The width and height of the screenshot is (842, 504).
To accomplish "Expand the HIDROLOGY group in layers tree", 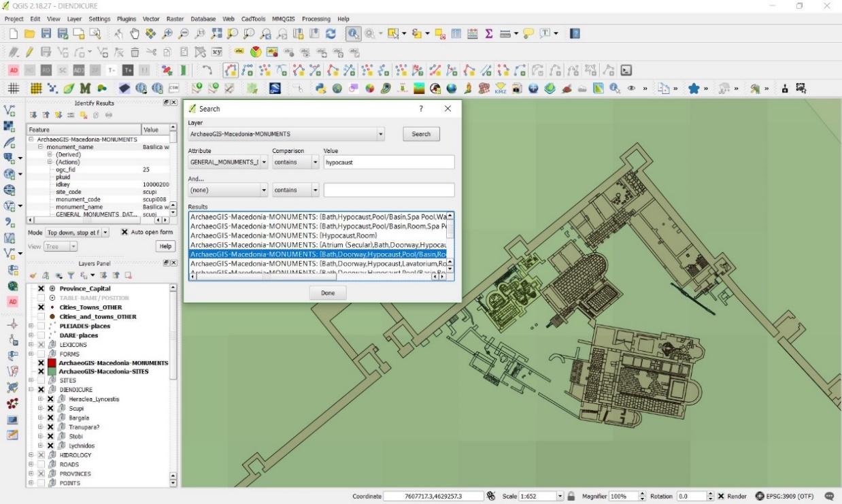I will [x=31, y=455].
